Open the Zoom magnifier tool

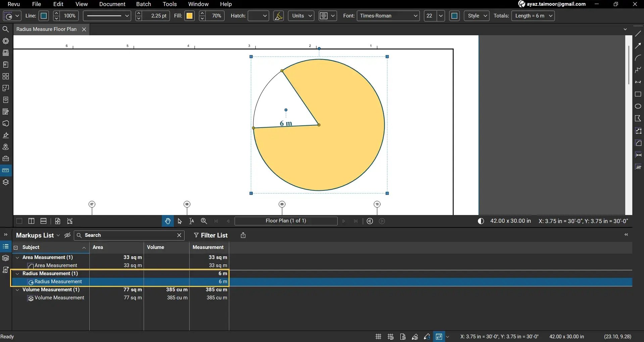coord(204,221)
